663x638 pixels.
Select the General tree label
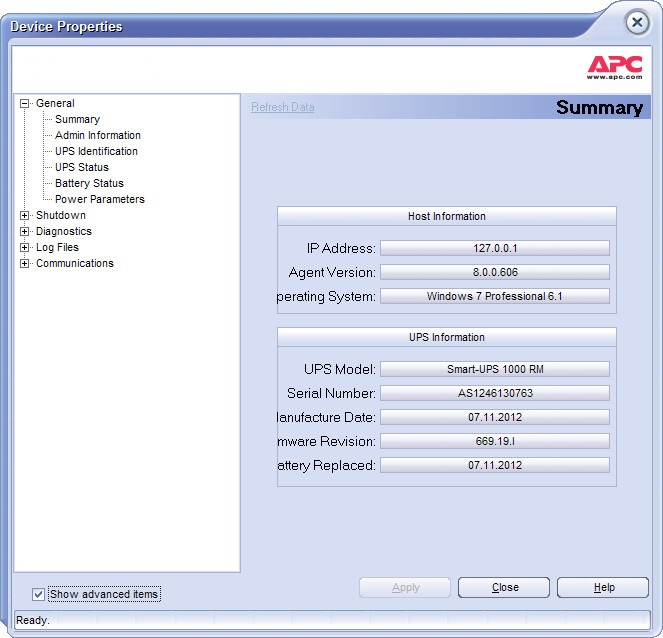coord(55,104)
